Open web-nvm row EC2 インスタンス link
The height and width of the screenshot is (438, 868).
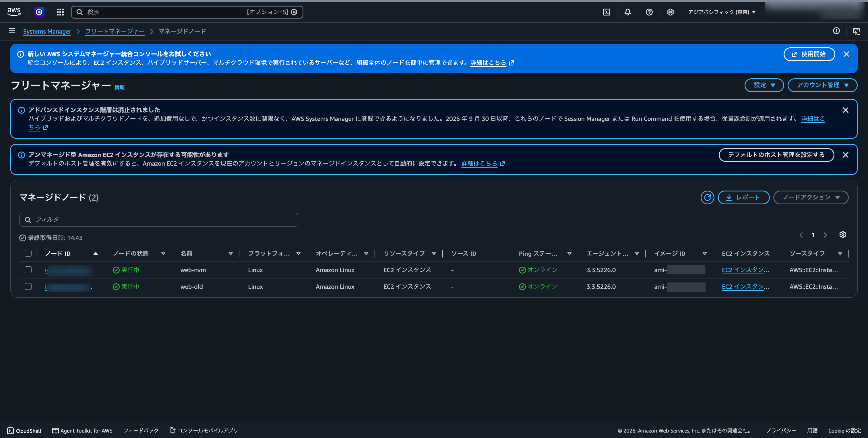tap(745, 270)
